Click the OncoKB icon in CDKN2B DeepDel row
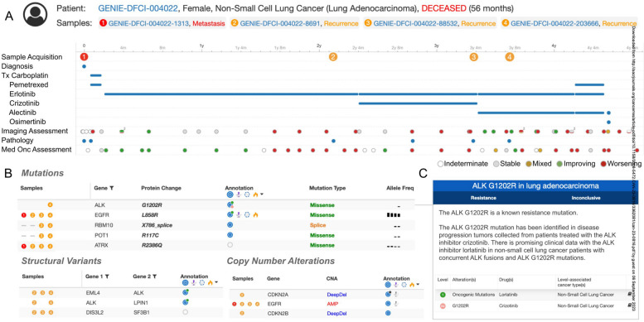This screenshot has height=322, width=644. pyautogui.click(x=388, y=314)
